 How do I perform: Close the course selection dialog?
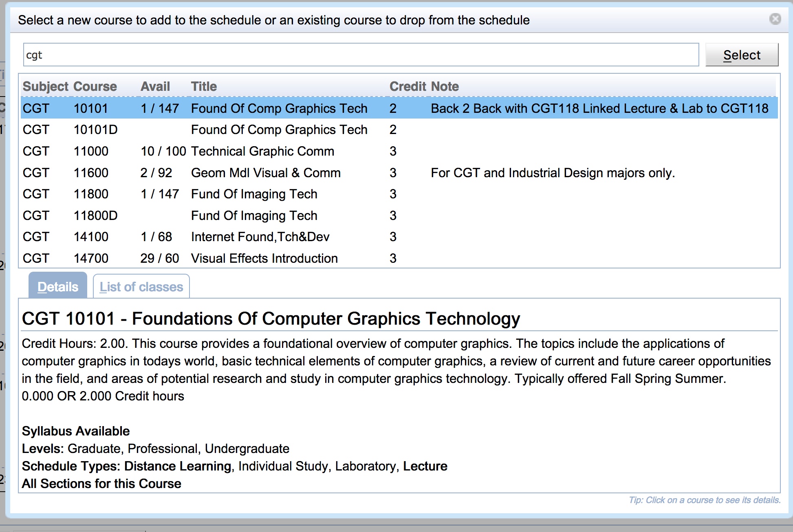click(775, 19)
